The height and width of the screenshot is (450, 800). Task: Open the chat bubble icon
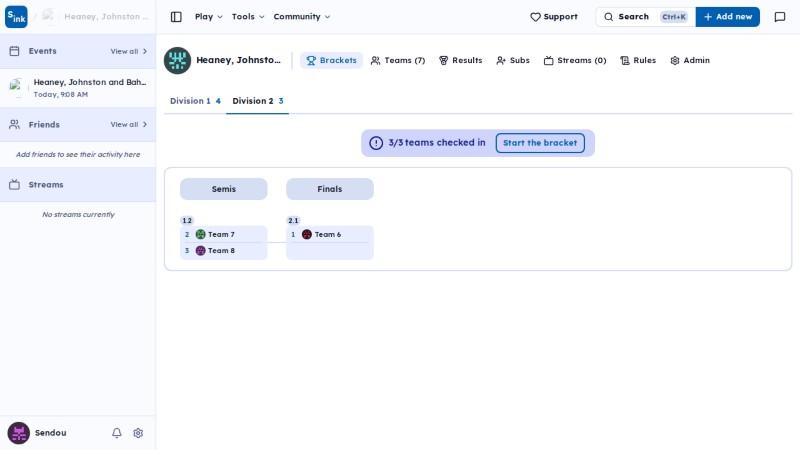(x=780, y=17)
